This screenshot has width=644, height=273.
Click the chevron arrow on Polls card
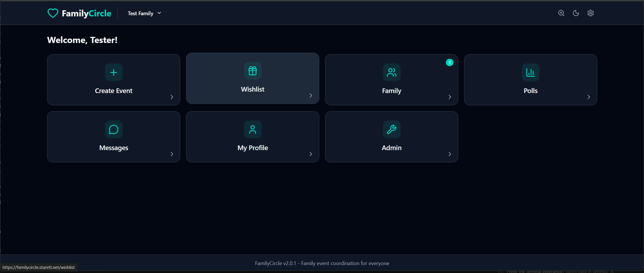[x=589, y=97]
